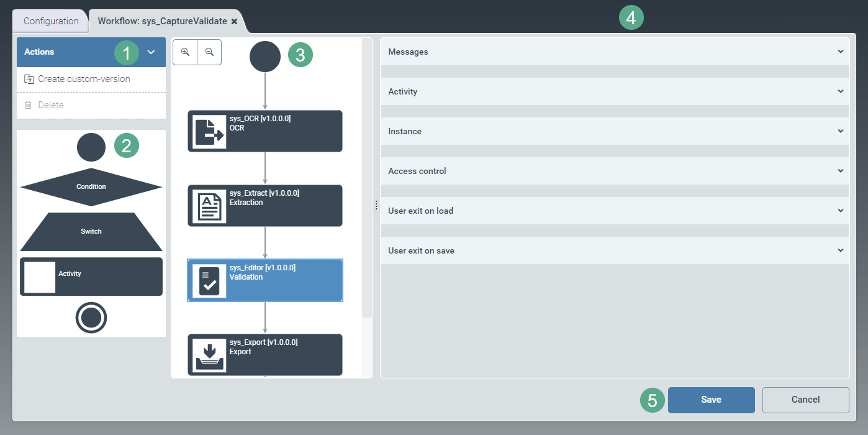Click the sys_OCR activity node icon
The image size is (868, 435).
(x=208, y=130)
